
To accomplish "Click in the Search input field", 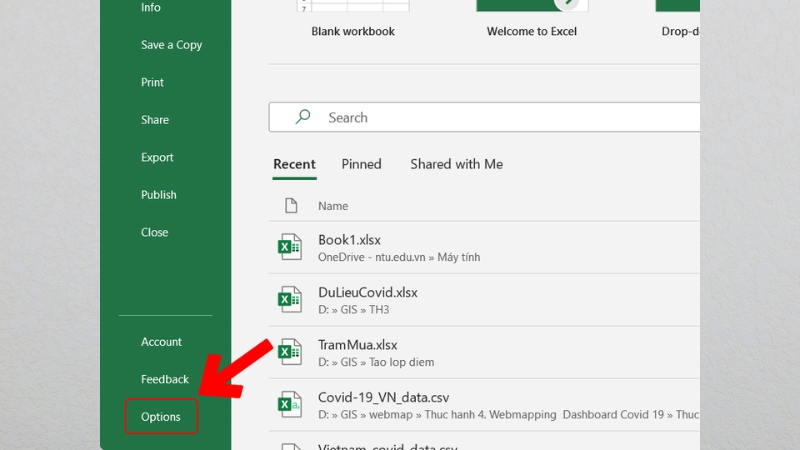I will click(x=500, y=117).
